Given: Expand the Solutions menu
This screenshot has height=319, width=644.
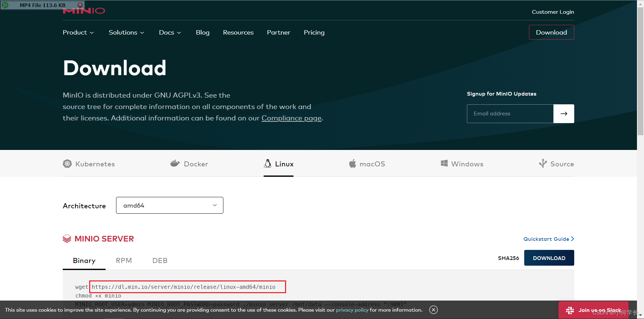Looking at the screenshot, I should (126, 33).
